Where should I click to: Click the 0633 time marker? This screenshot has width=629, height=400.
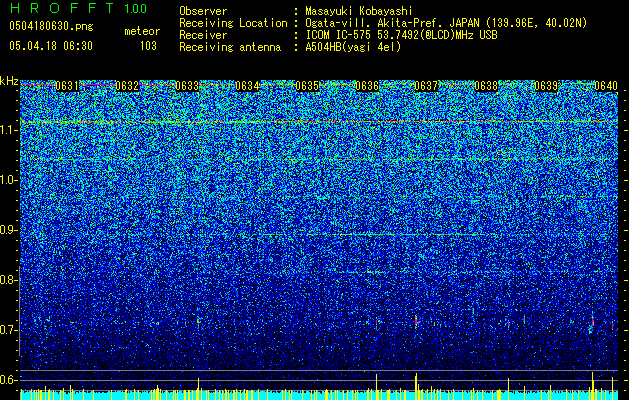187,86
